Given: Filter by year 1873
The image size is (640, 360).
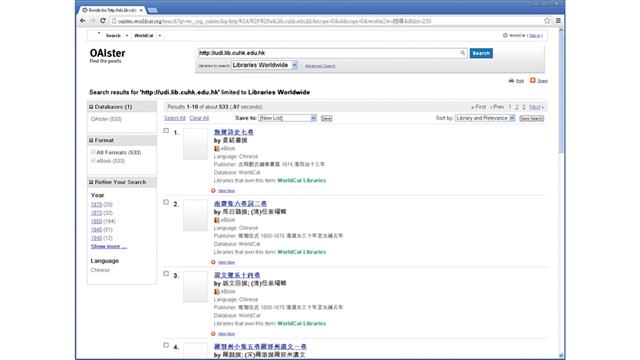Looking at the screenshot, I should coord(96,213).
